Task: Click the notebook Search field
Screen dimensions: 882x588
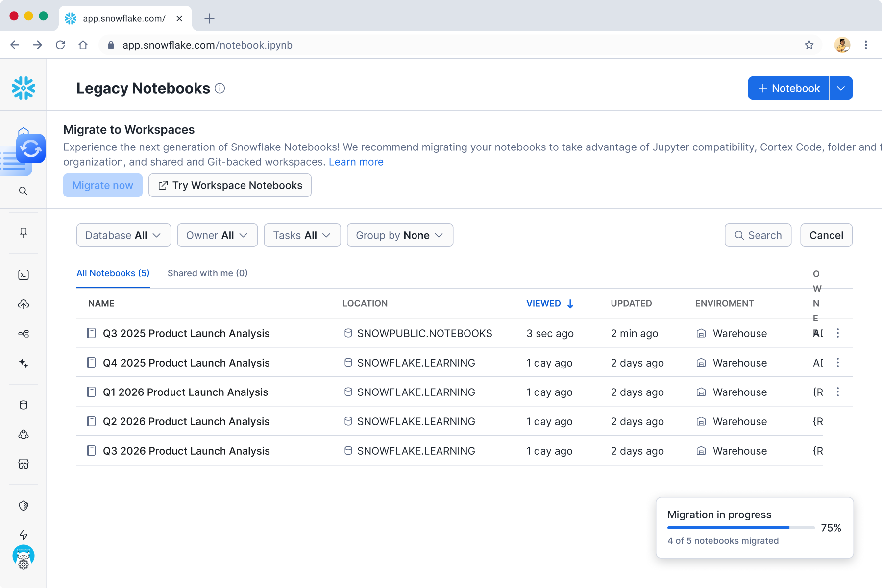Action: pos(758,235)
